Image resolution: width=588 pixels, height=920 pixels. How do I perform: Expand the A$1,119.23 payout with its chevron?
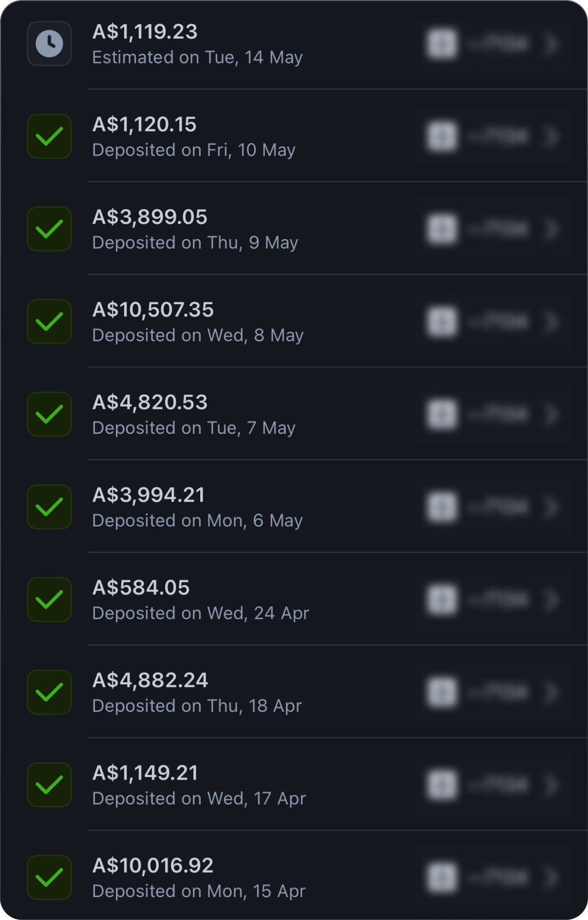[552, 44]
